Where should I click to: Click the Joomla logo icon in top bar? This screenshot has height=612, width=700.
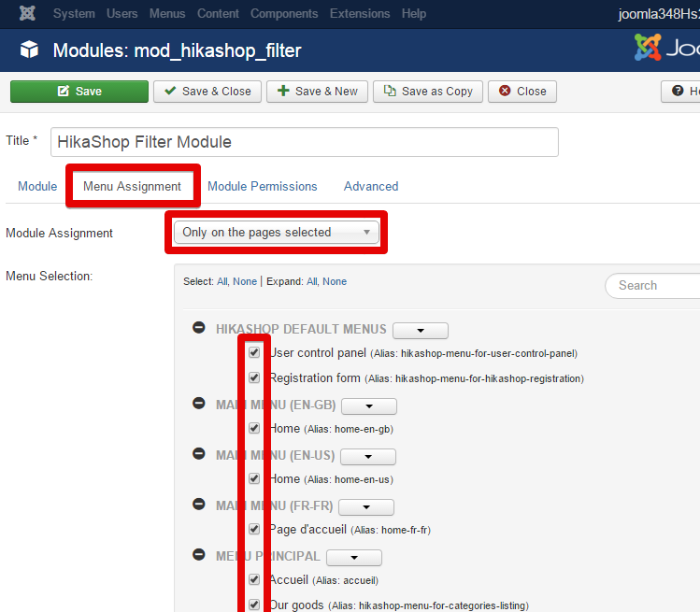click(x=27, y=13)
